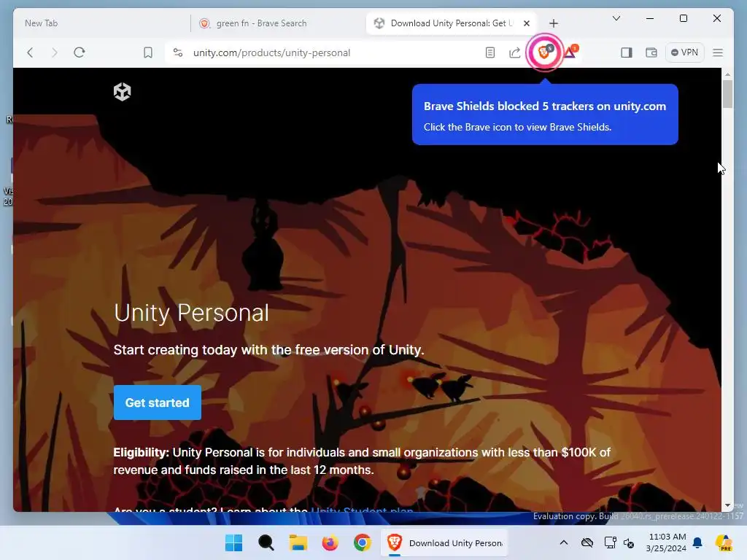Click the page vertical scrollbar thumb
Image resolution: width=747 pixels, height=560 pixels.
[727, 94]
